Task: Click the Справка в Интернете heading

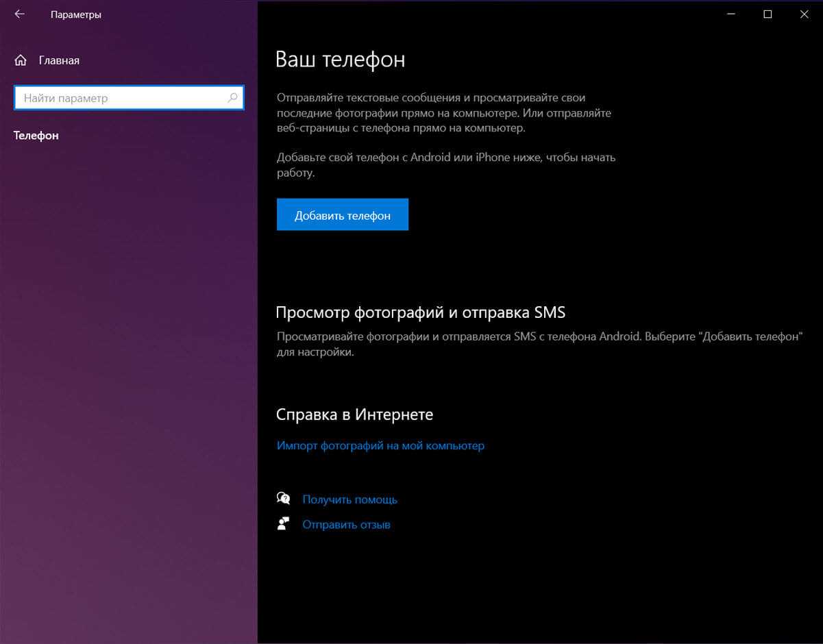Action: pos(354,414)
